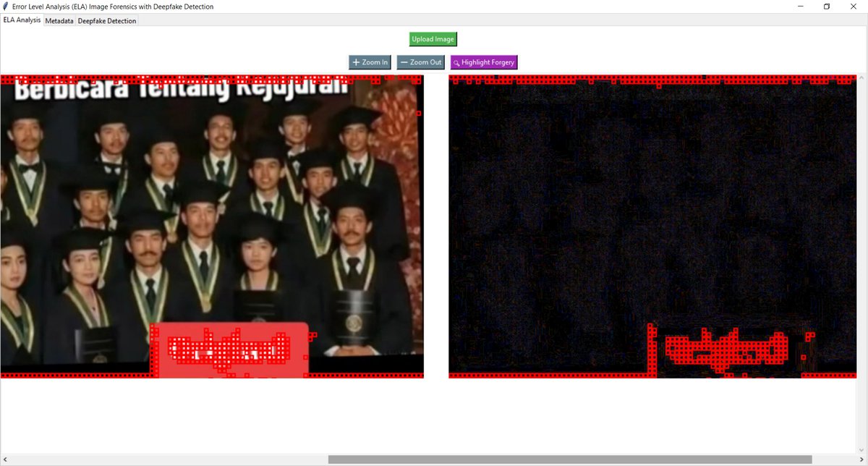Click the magnifier icon on Highlight Forgery

[x=455, y=62]
